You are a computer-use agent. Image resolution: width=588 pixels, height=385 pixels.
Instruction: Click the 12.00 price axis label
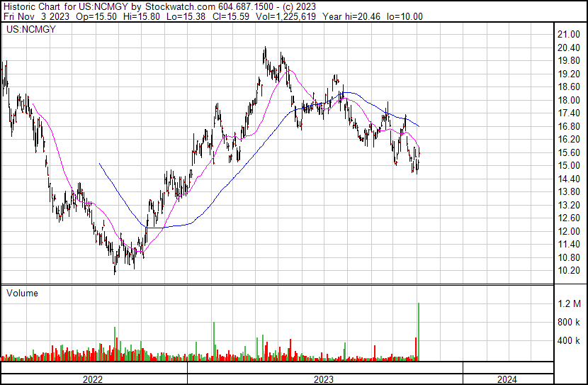coord(569,231)
